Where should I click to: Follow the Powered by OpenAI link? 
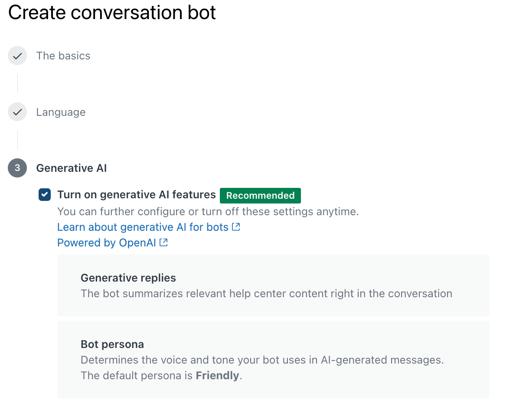pyautogui.click(x=106, y=242)
